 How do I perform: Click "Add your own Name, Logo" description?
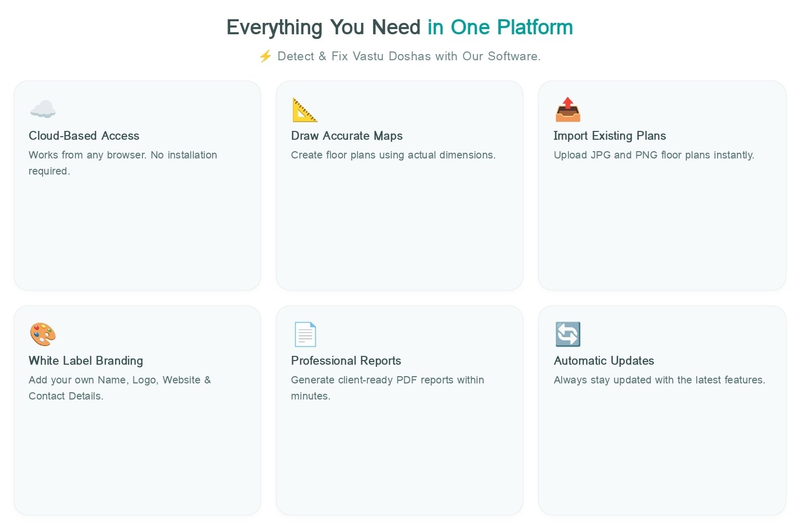120,388
